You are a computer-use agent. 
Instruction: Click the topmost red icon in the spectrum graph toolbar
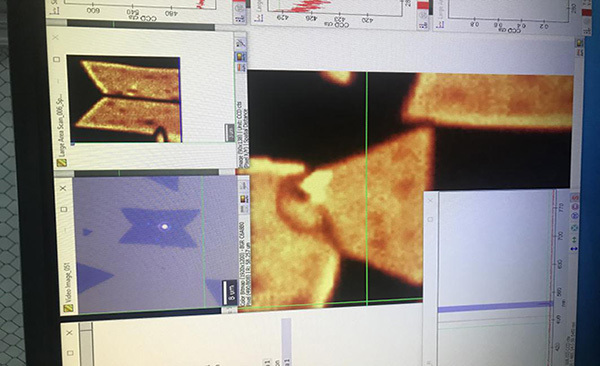coord(574,198)
